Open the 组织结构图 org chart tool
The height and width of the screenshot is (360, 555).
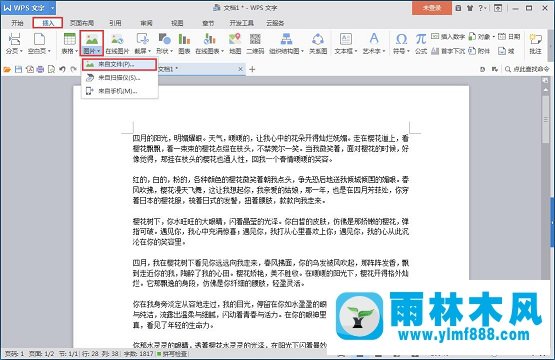coord(286,44)
